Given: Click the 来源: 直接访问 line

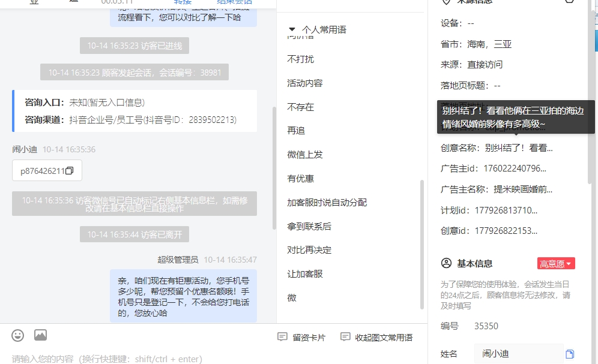Looking at the screenshot, I should 471,65.
